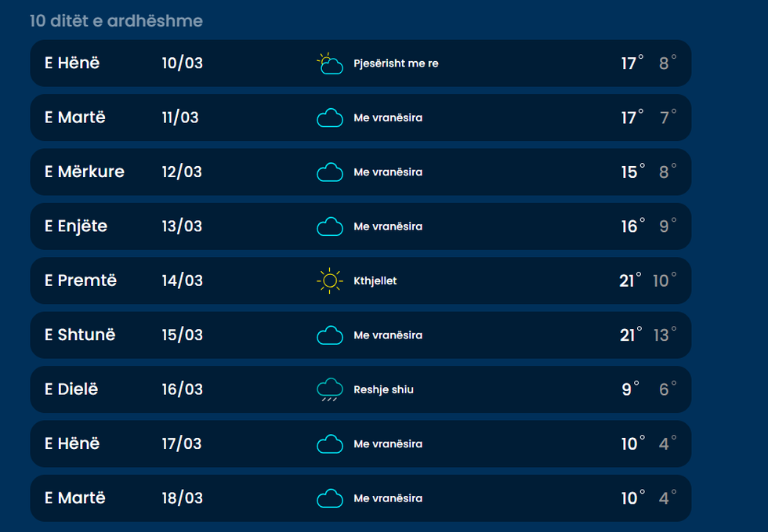Open the E Martë 11/03 date
This screenshot has width=768, height=532.
click(180, 118)
